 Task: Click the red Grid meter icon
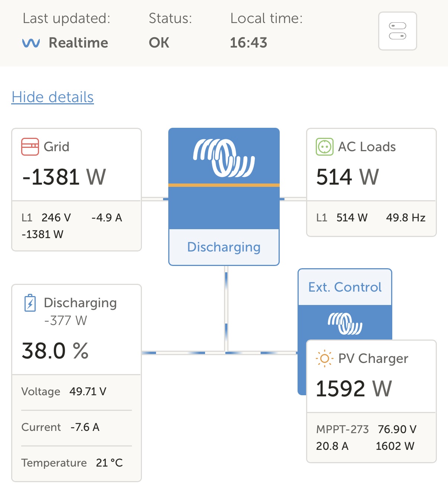(30, 147)
